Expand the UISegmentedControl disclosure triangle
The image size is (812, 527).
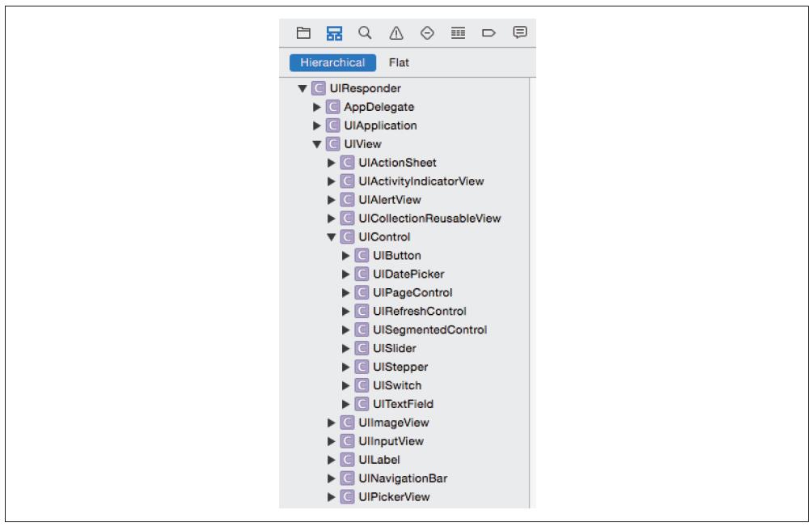(x=346, y=330)
